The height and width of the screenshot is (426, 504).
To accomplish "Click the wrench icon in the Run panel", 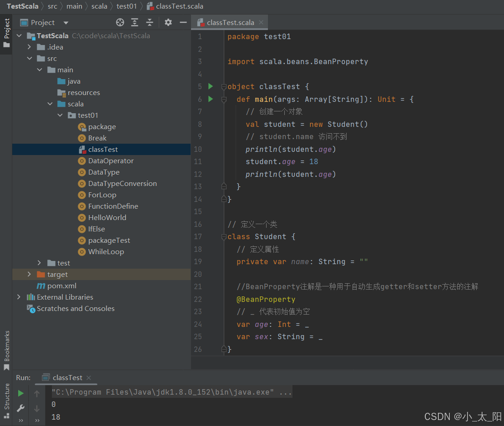I will click(x=20, y=408).
